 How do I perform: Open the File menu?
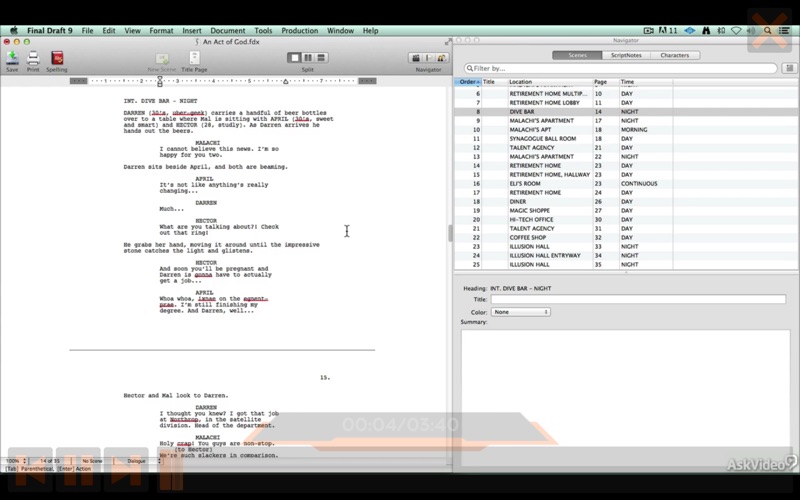click(x=87, y=31)
